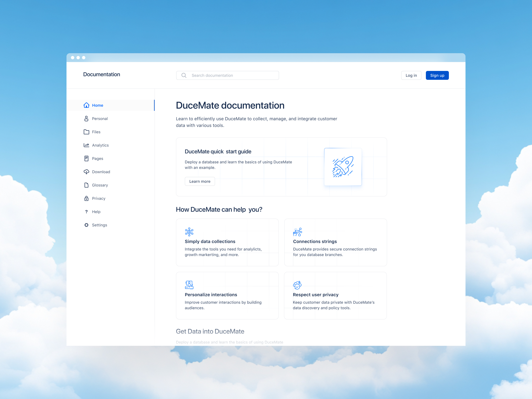The width and height of the screenshot is (532, 399).
Task: Click the Connections strings icon
Action: coord(297,232)
